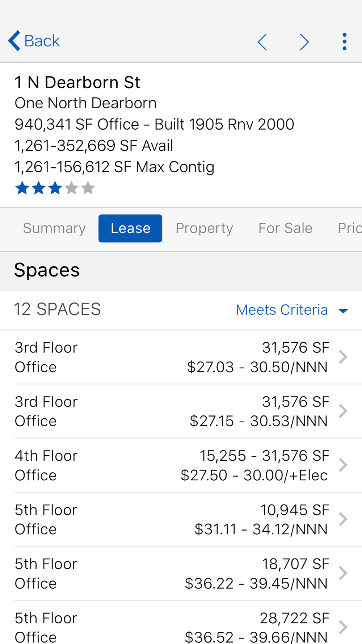Open the three-dot more options menu
Screen dimensions: 362x644
point(344,42)
